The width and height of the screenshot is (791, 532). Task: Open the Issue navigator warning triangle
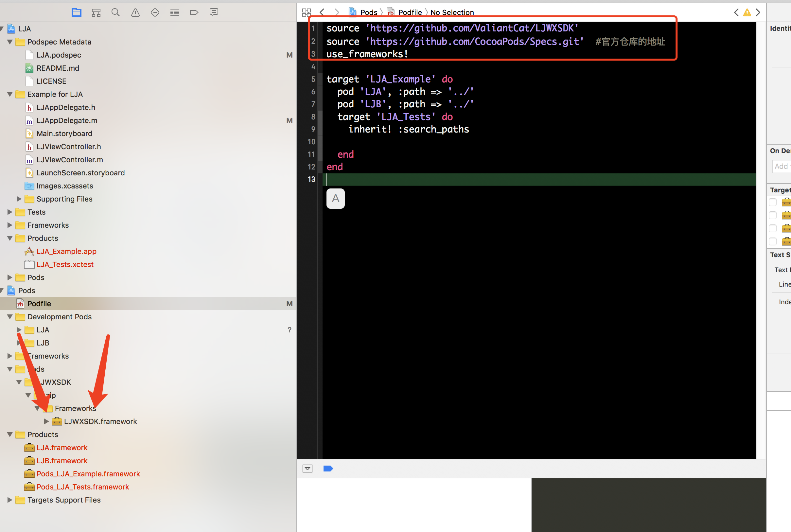tap(135, 12)
